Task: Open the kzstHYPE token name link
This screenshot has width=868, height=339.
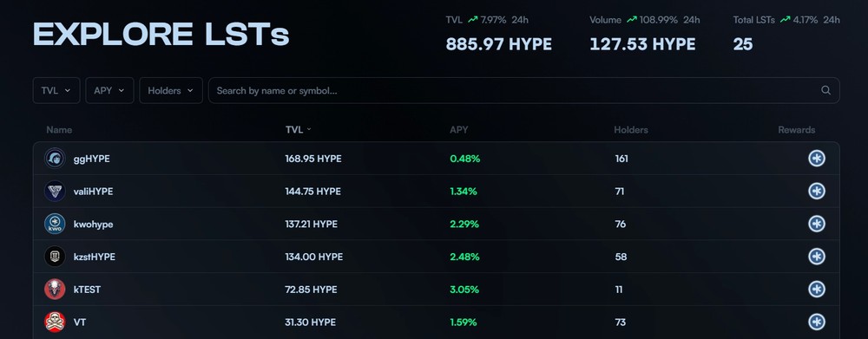Action: [x=95, y=257]
